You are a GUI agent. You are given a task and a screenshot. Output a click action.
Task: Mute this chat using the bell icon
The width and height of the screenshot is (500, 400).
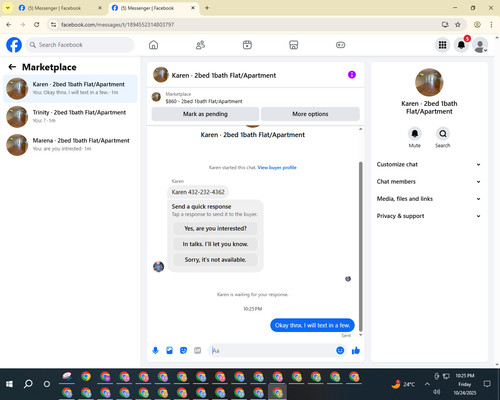[x=415, y=134]
